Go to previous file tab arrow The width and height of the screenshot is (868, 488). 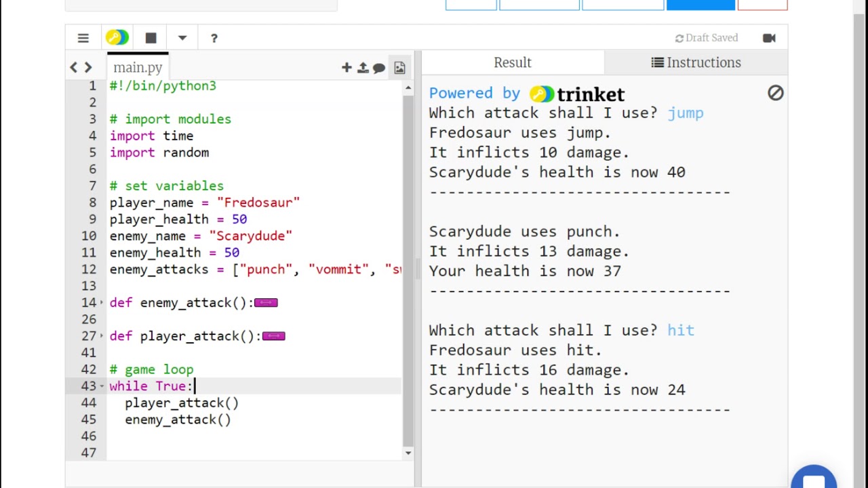pyautogui.click(x=74, y=67)
